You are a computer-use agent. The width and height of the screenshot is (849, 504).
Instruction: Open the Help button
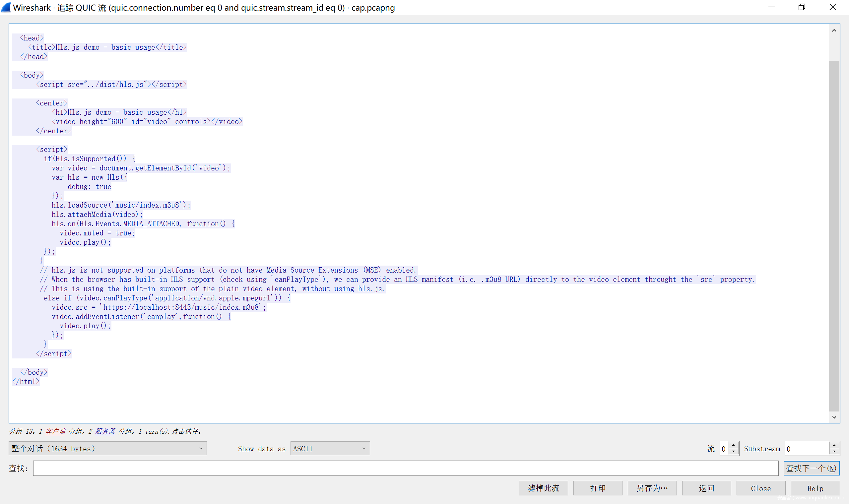pyautogui.click(x=815, y=488)
